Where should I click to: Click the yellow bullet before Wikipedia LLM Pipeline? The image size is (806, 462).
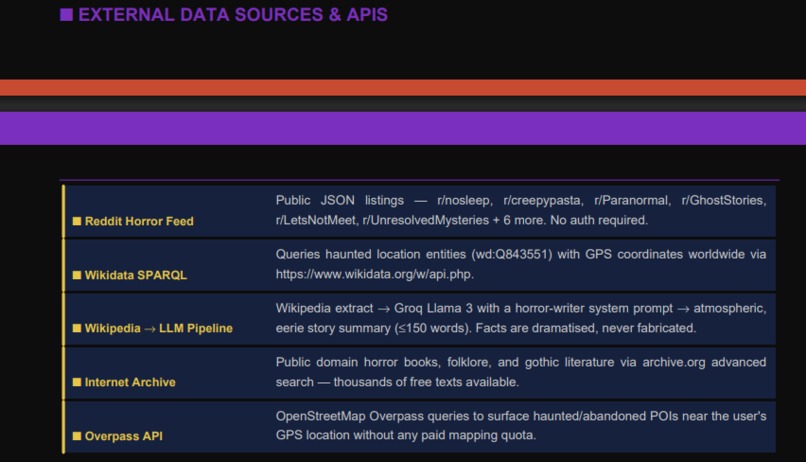(x=77, y=328)
